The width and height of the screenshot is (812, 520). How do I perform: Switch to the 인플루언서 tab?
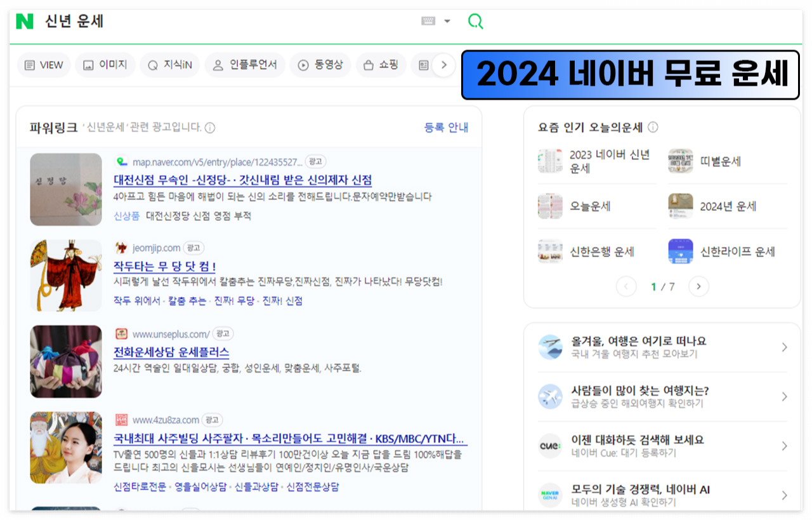[x=245, y=65]
